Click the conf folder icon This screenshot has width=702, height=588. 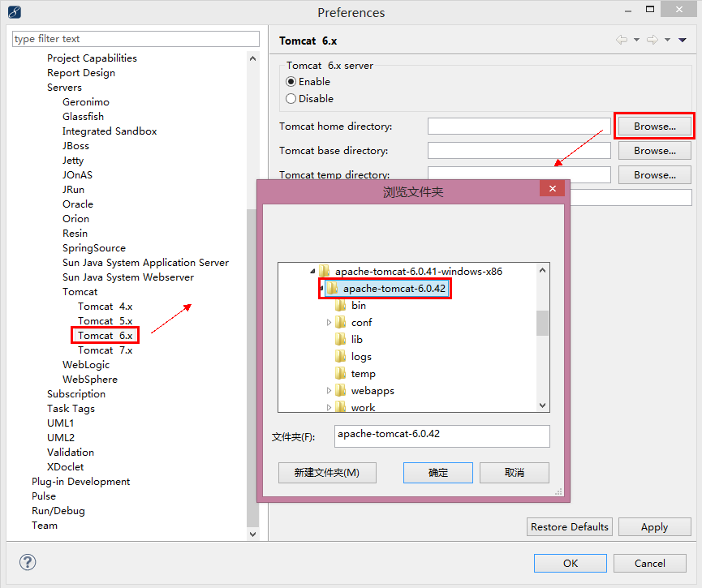pos(340,323)
